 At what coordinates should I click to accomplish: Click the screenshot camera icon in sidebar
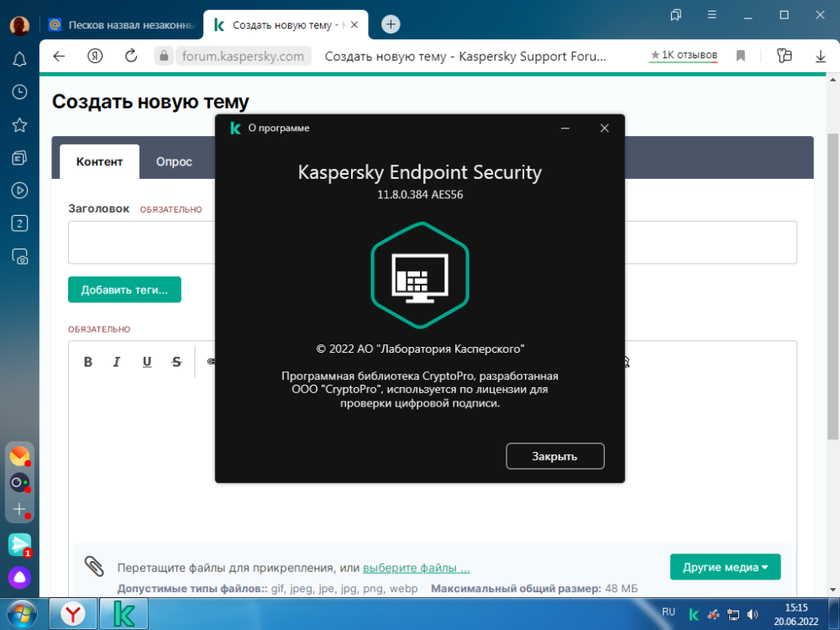click(x=20, y=256)
